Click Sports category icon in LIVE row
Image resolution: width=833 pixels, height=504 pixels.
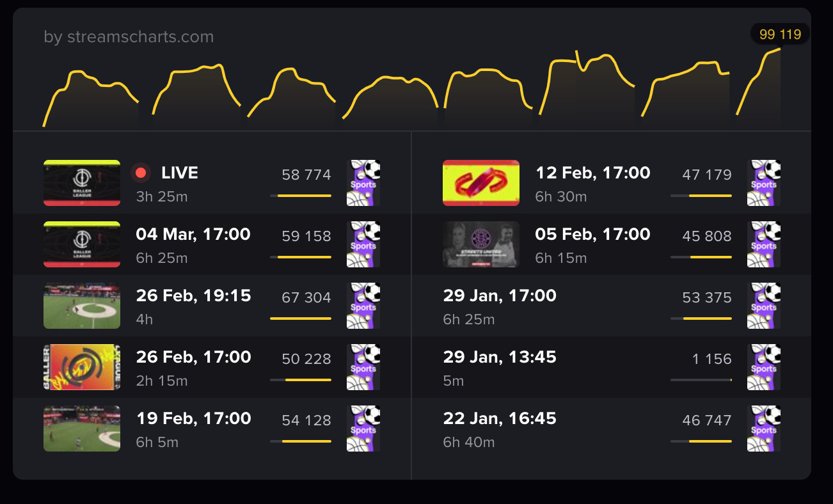tap(363, 183)
